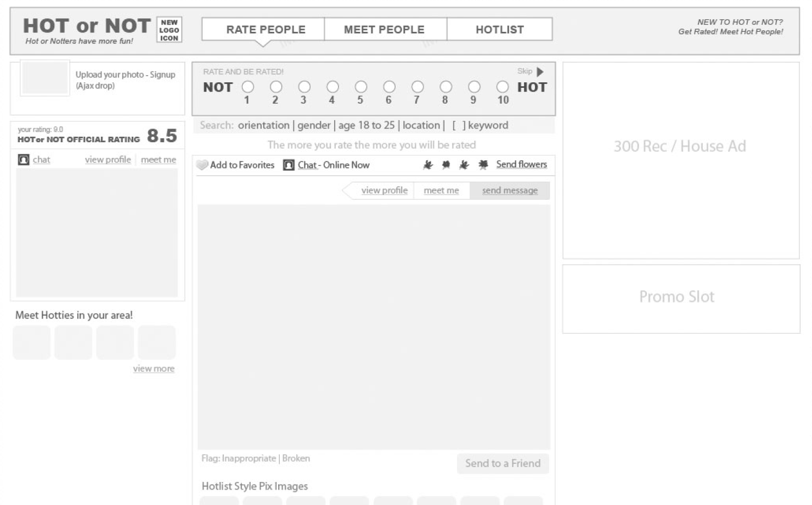The width and height of the screenshot is (812, 505).
Task: Check the keyword search checkbox
Action: point(459,126)
